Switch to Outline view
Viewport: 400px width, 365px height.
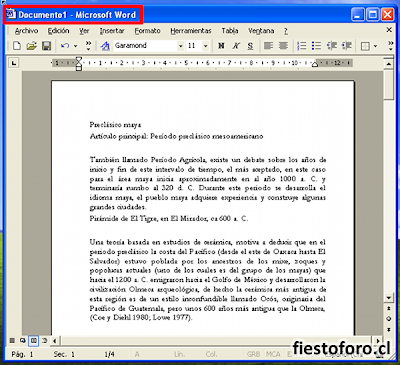click(44, 341)
